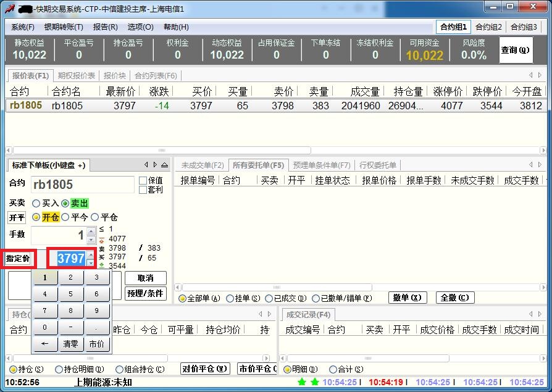Viewport: 552px width, 392px height.
Task: Open the 系统(F) menu
Action: click(x=23, y=27)
